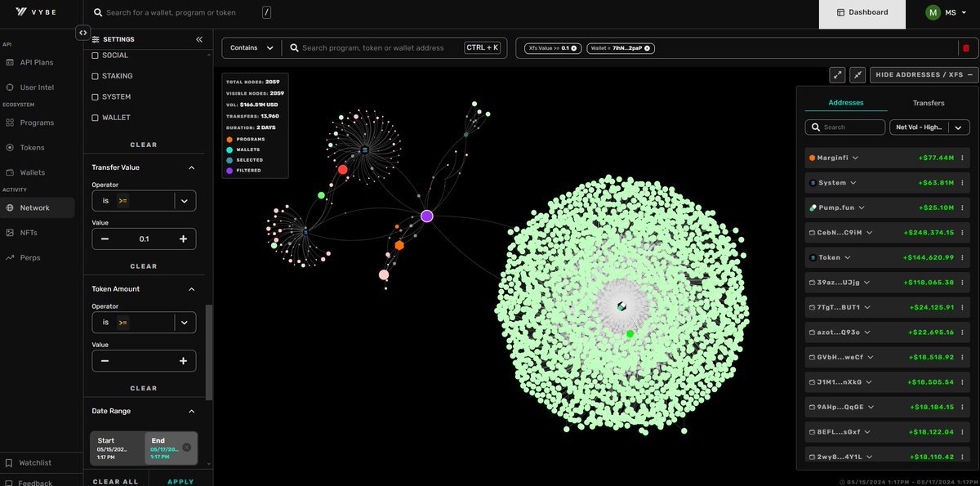Select the Start date field
Screen dimensions: 980x486
pyautogui.click(x=118, y=448)
